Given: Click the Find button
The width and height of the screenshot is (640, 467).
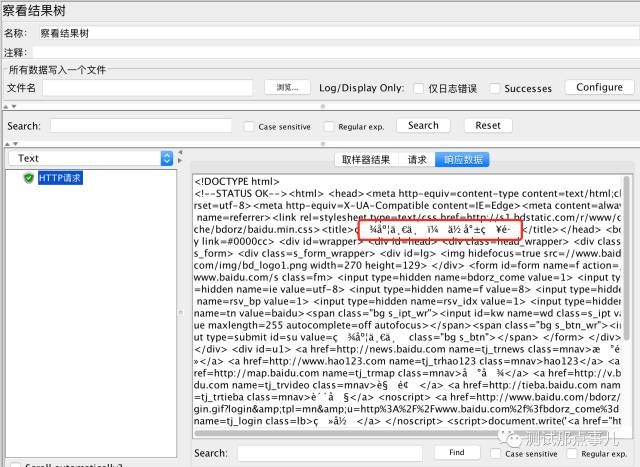Looking at the screenshot, I should coord(456,452).
